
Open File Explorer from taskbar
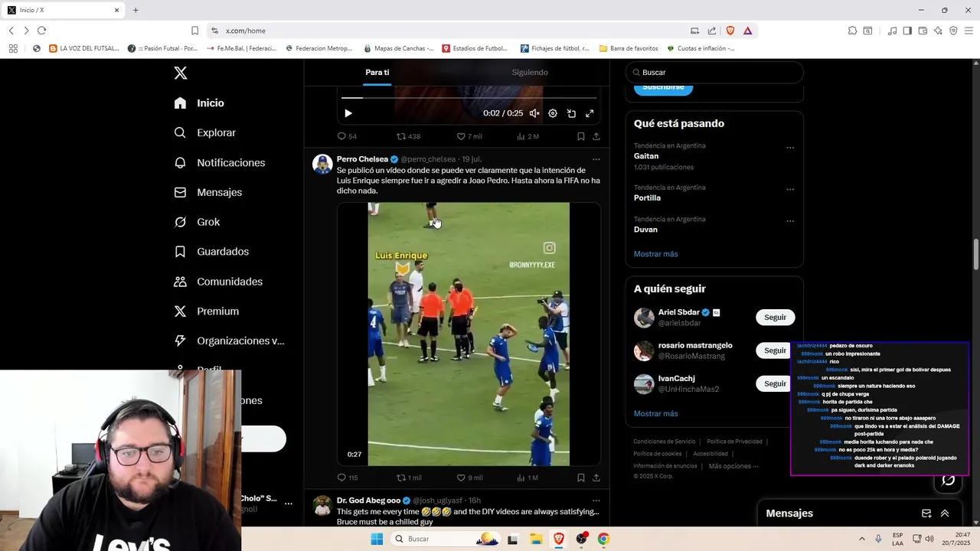pos(536,539)
